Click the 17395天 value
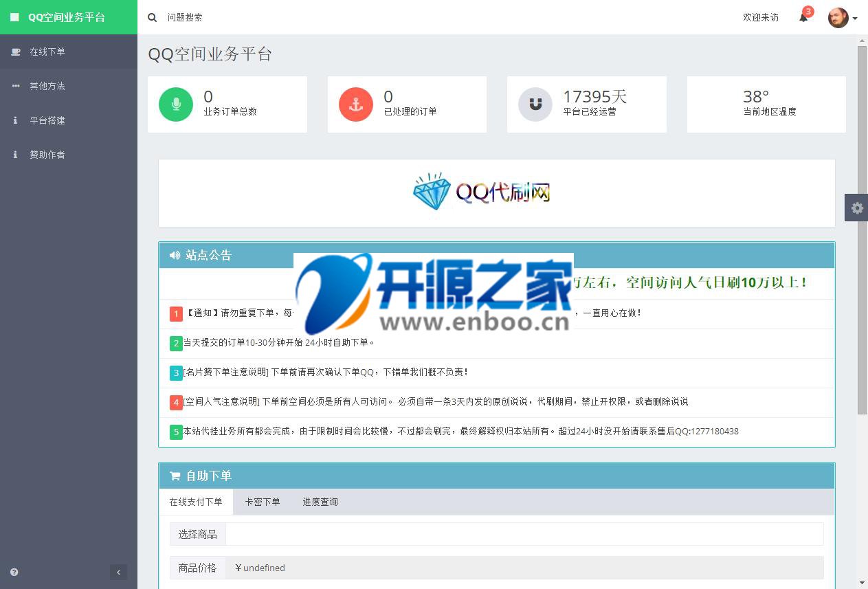The height and width of the screenshot is (589, 868). point(595,97)
